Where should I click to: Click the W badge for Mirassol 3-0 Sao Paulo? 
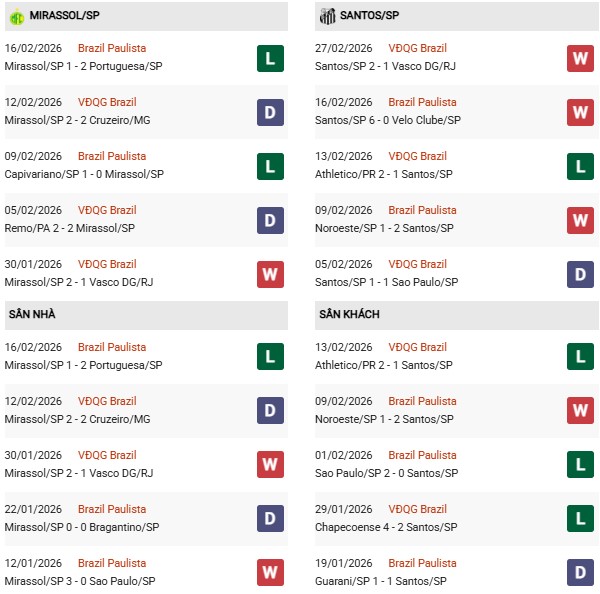(269, 573)
